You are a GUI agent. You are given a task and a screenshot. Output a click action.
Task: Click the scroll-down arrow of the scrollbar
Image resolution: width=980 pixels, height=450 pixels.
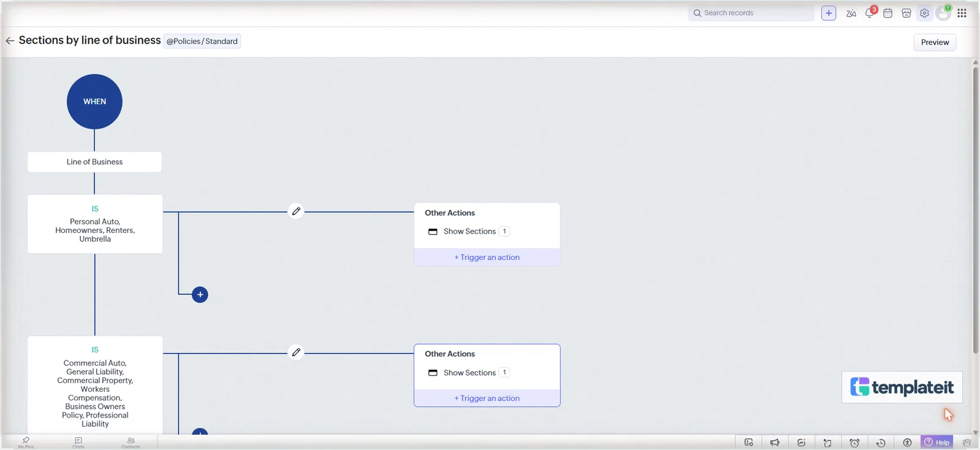tap(975, 432)
